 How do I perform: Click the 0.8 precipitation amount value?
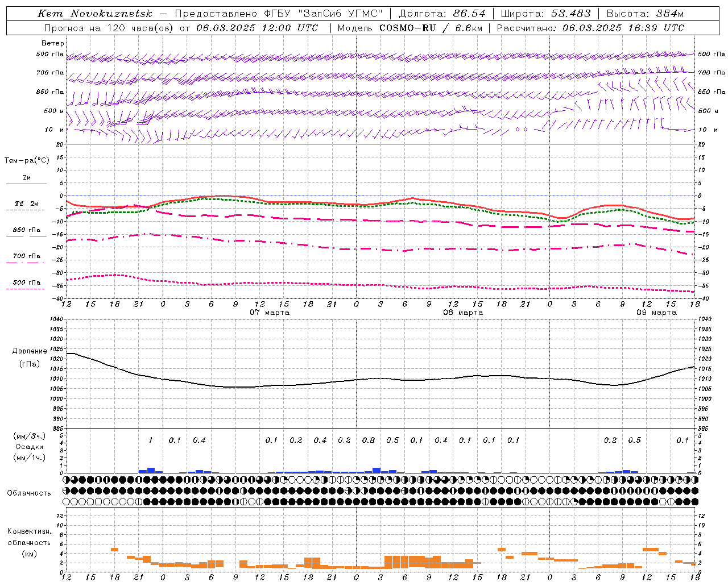pos(369,440)
